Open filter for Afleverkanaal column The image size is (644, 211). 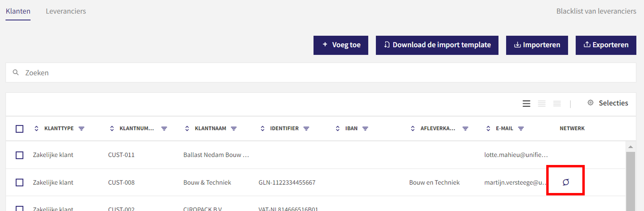pos(465,129)
